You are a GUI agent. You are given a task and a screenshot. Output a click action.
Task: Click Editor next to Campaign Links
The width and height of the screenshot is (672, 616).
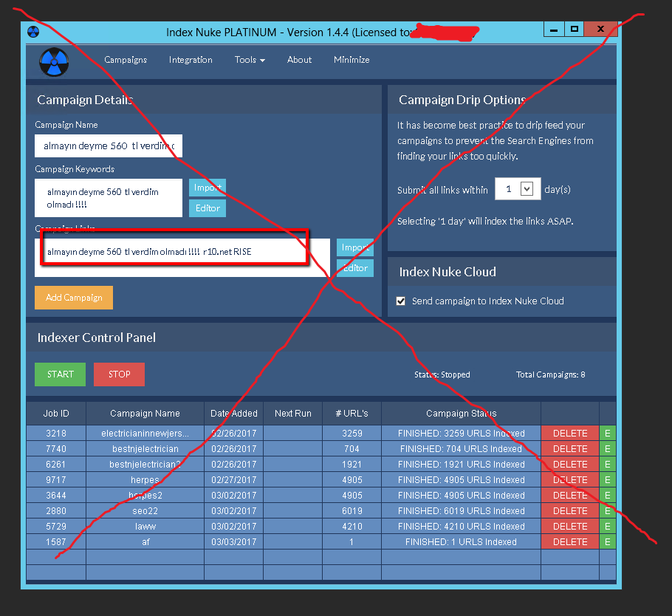click(355, 268)
